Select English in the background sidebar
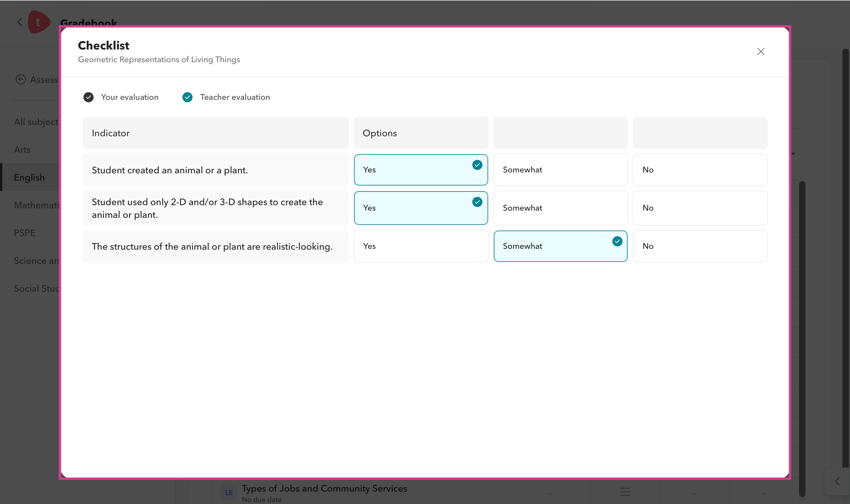This screenshot has width=850, height=504. (30, 177)
